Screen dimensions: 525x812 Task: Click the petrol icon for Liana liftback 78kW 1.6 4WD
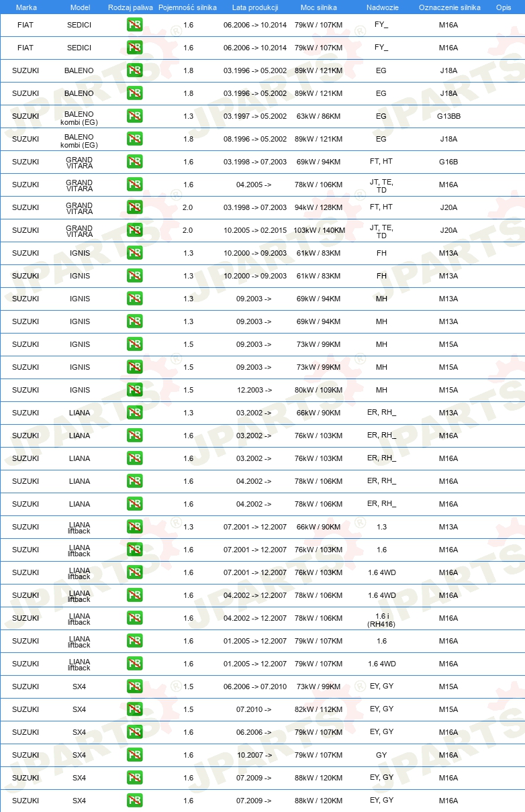click(134, 595)
